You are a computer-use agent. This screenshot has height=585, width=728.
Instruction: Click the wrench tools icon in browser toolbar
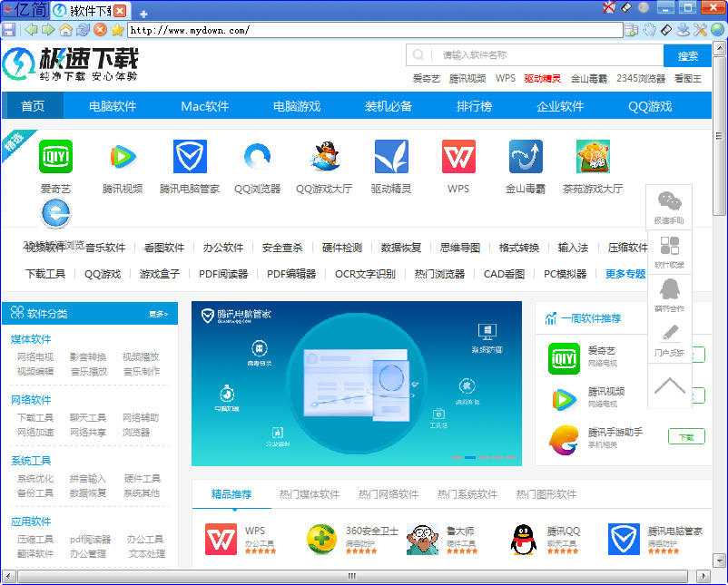click(700, 30)
